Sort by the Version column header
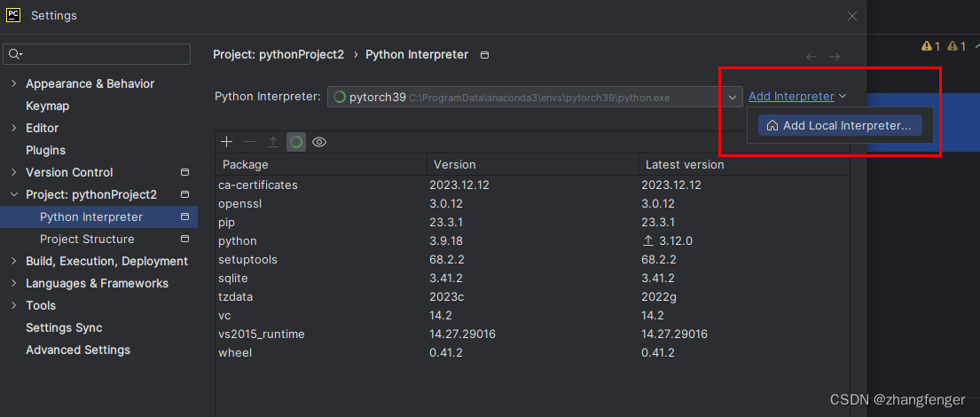Image resolution: width=980 pixels, height=417 pixels. [x=532, y=164]
